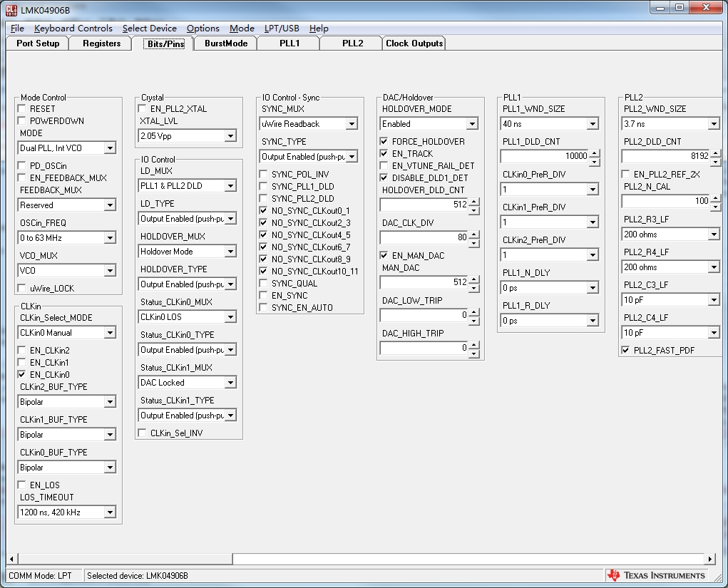
Task: Disable the PLL2_FAST_PDF checkbox
Action: point(625,351)
